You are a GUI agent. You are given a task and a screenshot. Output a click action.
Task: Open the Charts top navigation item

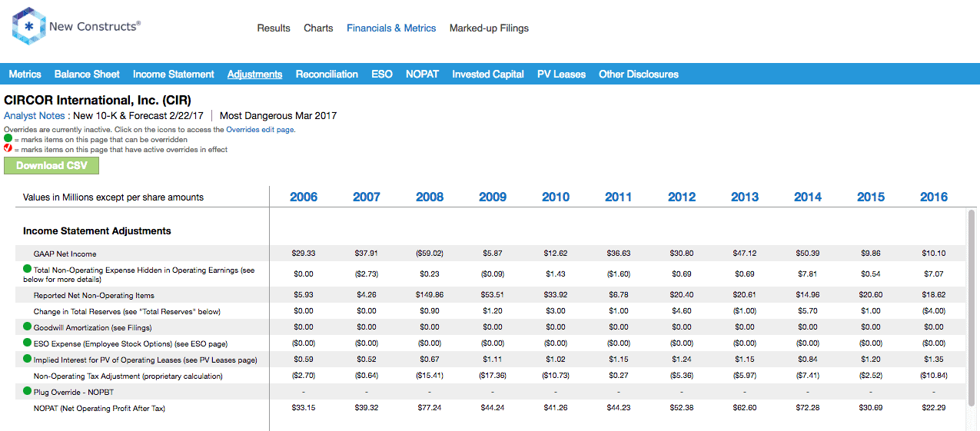click(x=318, y=28)
